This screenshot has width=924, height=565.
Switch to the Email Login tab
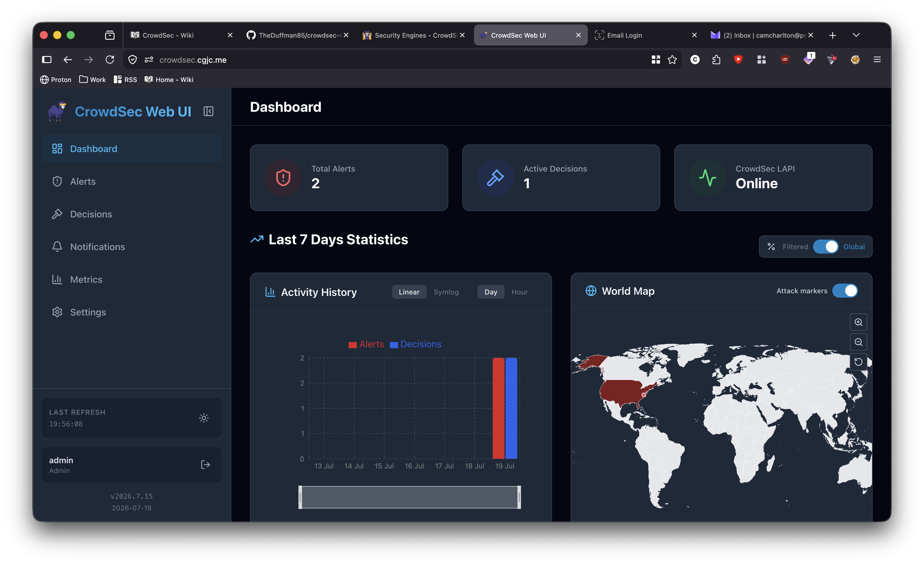pyautogui.click(x=645, y=35)
